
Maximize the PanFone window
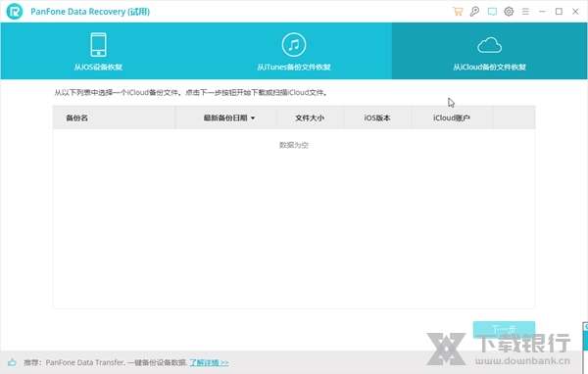click(559, 12)
